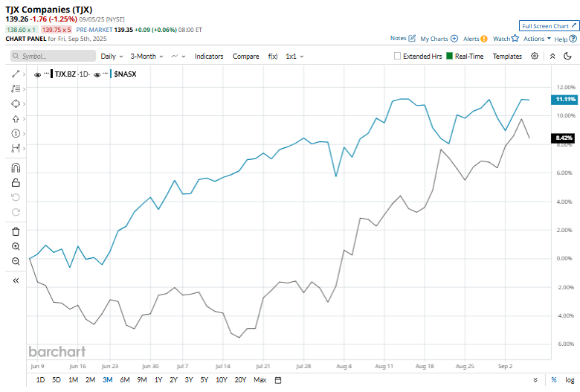Toggle the Real-Time checkbox

point(449,56)
